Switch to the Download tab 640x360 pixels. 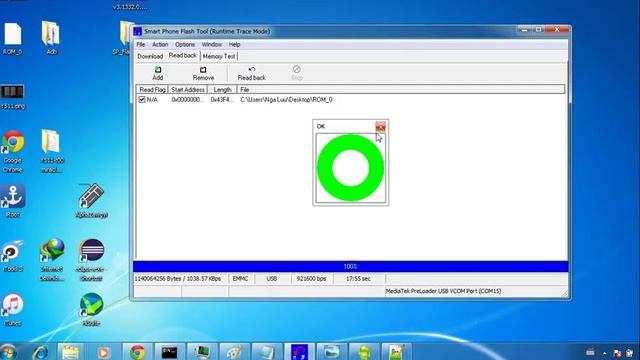pos(150,56)
